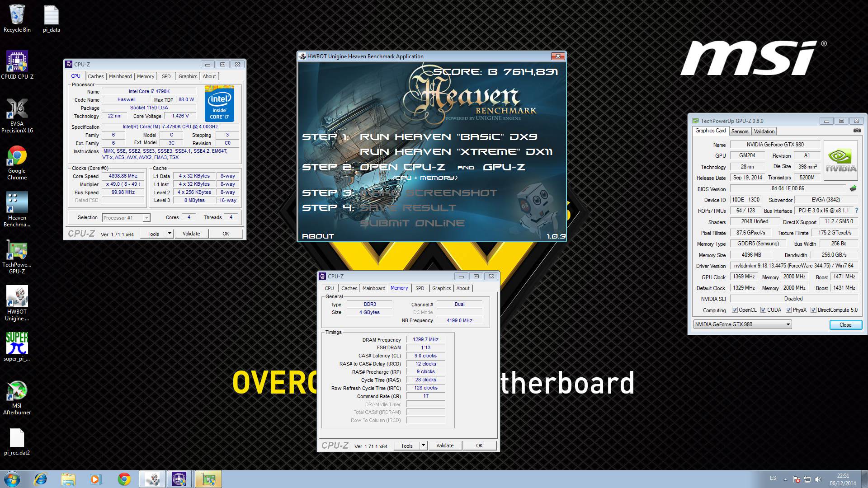Click the Close button in GPU-Z

click(x=845, y=324)
